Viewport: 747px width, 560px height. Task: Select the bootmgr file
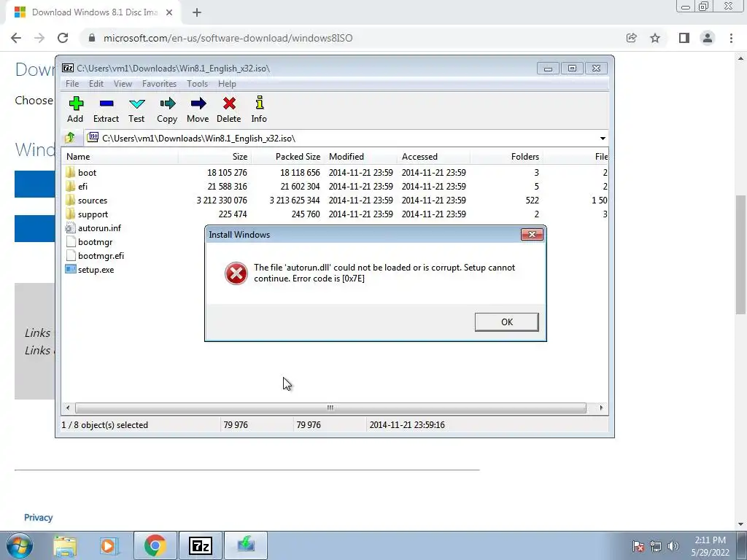tap(88, 242)
